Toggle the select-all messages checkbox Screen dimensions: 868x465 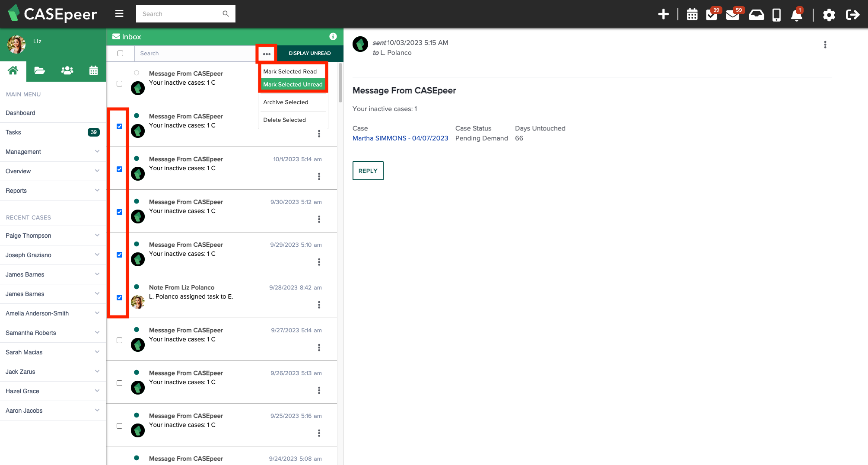(120, 54)
